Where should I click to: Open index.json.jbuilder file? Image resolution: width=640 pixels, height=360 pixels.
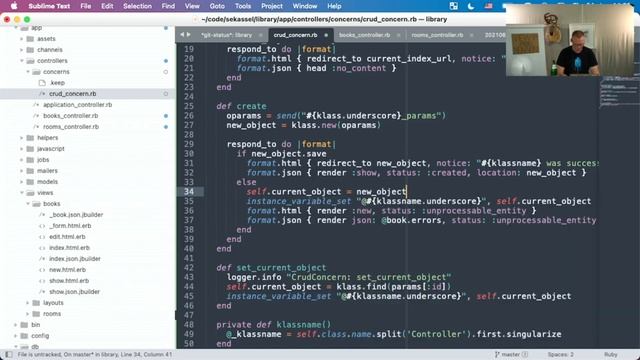click(75, 259)
